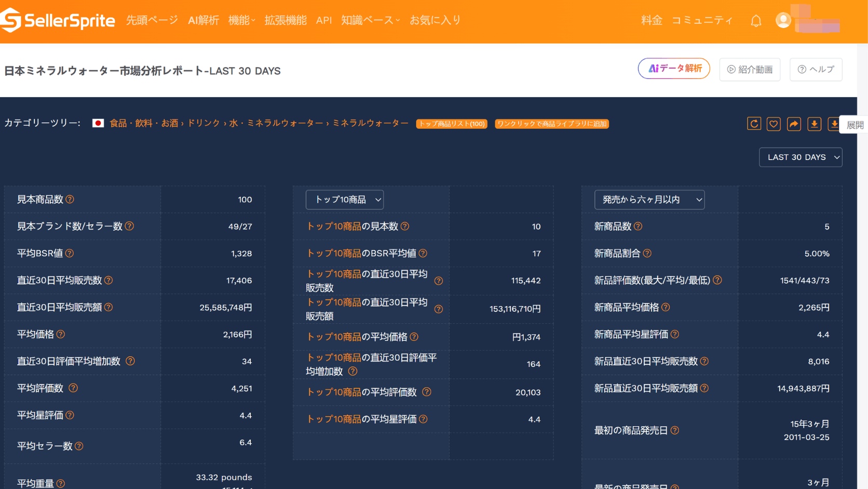Screen dimensions: 868x489
Task: Add report to favorites heart icon
Action: pyautogui.click(x=774, y=124)
